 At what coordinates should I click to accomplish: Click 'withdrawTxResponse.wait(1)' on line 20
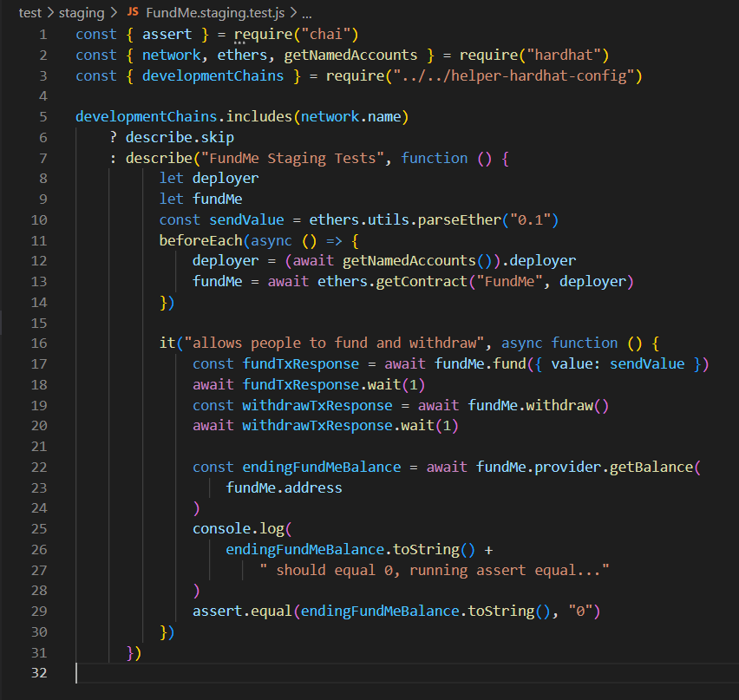pos(350,426)
